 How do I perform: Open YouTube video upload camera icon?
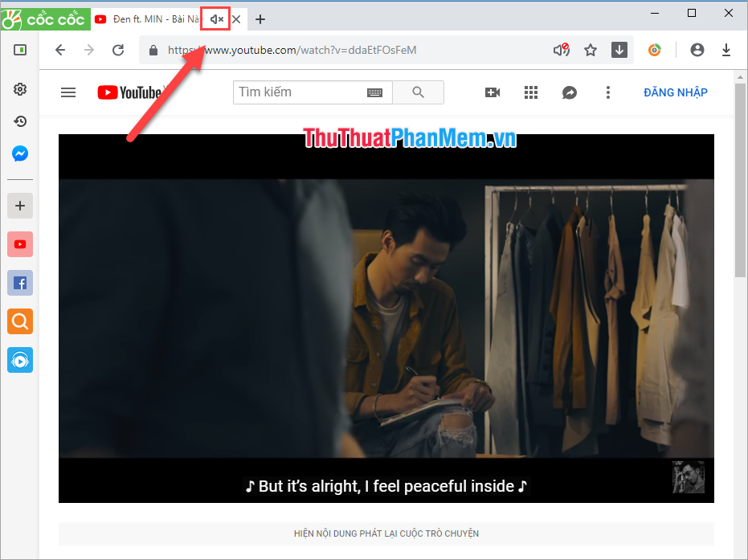pos(493,92)
